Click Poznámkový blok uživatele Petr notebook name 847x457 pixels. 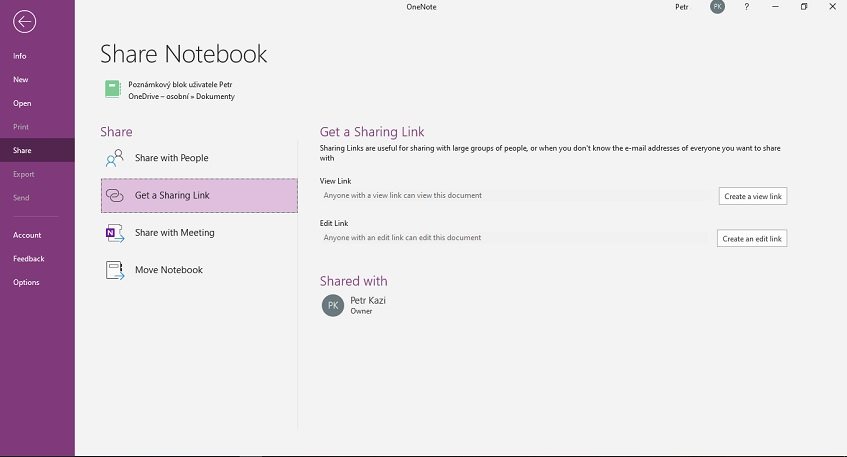pyautogui.click(x=180, y=84)
